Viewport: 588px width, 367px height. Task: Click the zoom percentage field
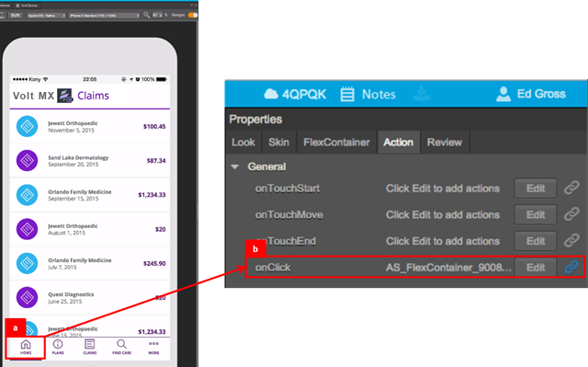[157, 15]
